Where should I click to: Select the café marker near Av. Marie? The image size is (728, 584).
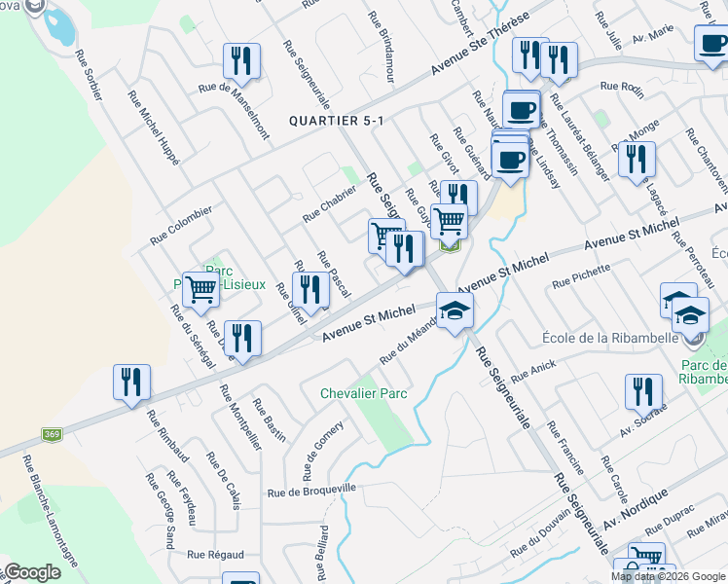pos(713,47)
